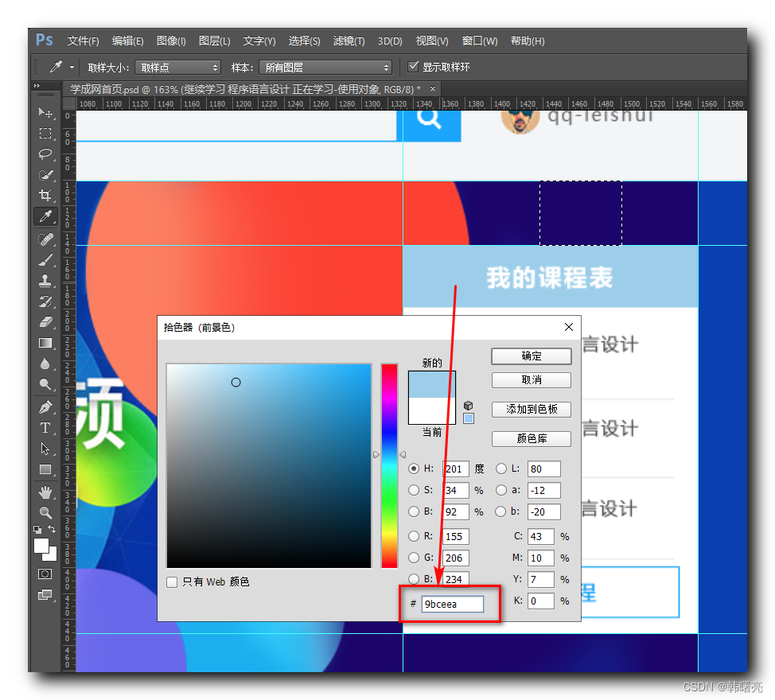Pick a color in the saturation field
Image resolution: width=775 pixels, height=700 pixels.
click(x=269, y=466)
